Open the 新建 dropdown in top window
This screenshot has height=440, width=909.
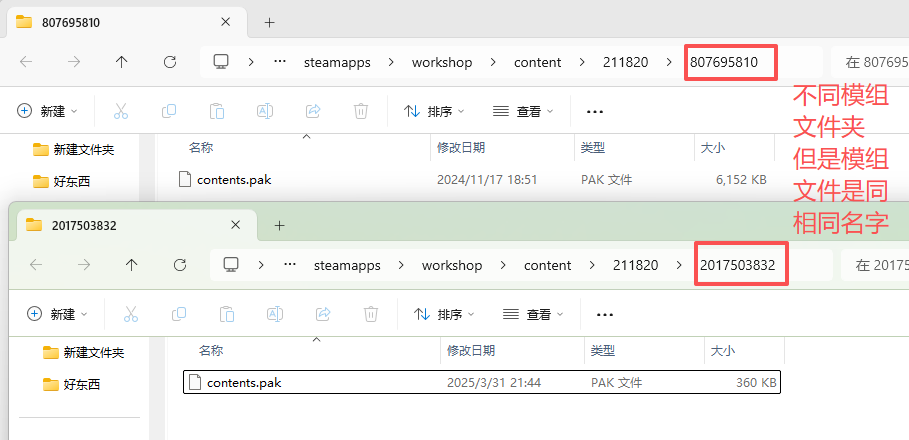click(x=48, y=111)
